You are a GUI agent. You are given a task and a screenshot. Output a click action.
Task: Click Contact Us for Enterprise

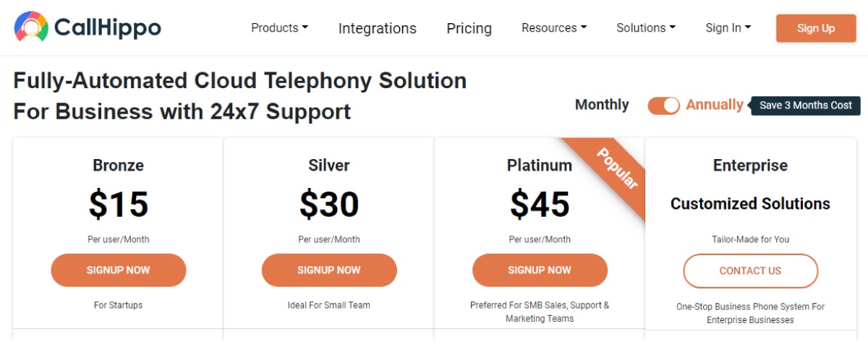[x=751, y=271]
